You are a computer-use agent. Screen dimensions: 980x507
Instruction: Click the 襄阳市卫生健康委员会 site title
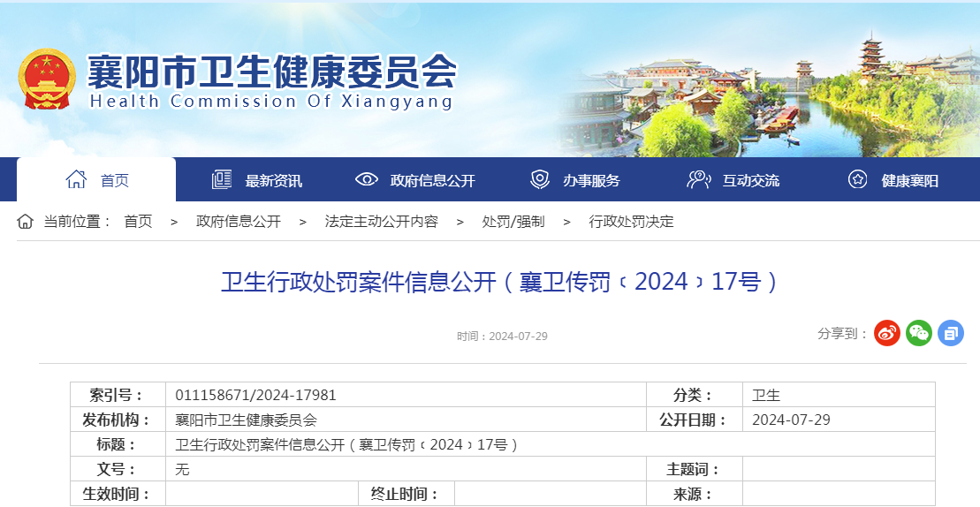coord(271,72)
